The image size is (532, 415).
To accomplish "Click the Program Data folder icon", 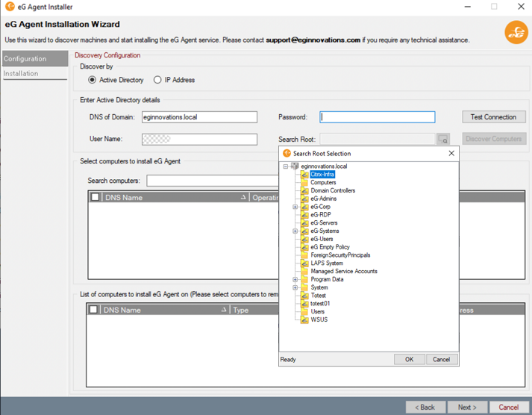I will [x=304, y=280].
